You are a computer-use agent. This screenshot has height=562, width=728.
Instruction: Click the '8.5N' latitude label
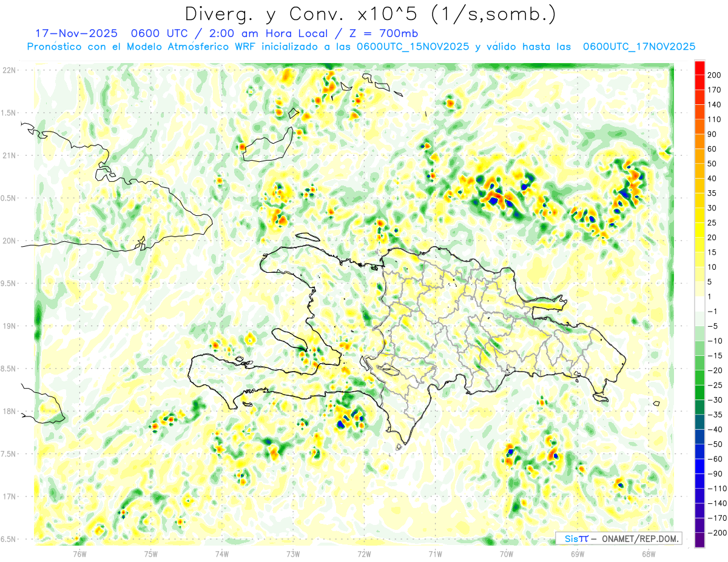pos(8,369)
